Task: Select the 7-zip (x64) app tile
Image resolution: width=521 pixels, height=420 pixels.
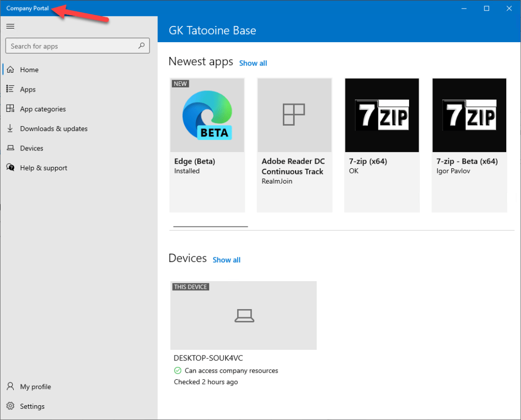Action: click(382, 145)
